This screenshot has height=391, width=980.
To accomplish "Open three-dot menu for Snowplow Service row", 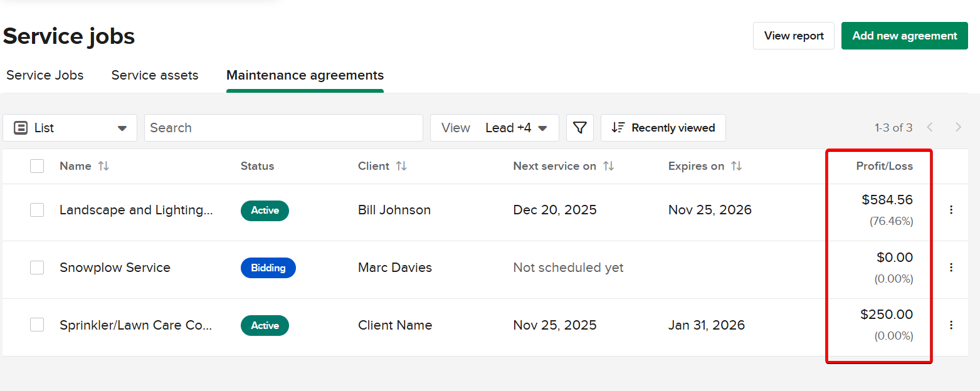I will point(951,268).
